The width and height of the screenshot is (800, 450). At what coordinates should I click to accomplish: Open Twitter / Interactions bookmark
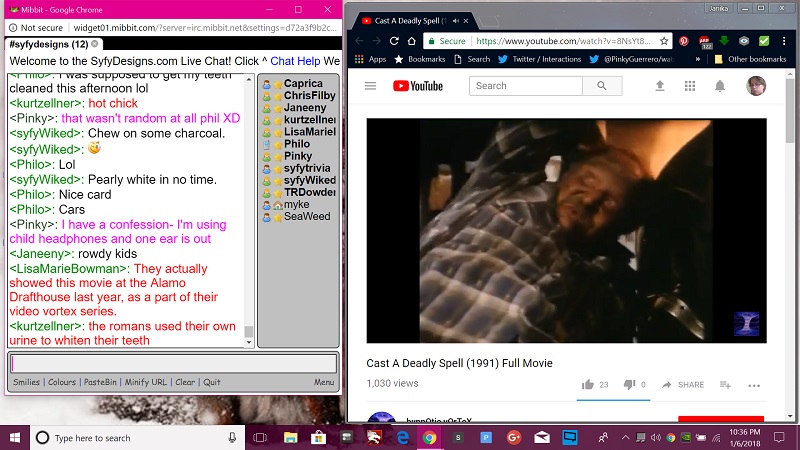[540, 59]
